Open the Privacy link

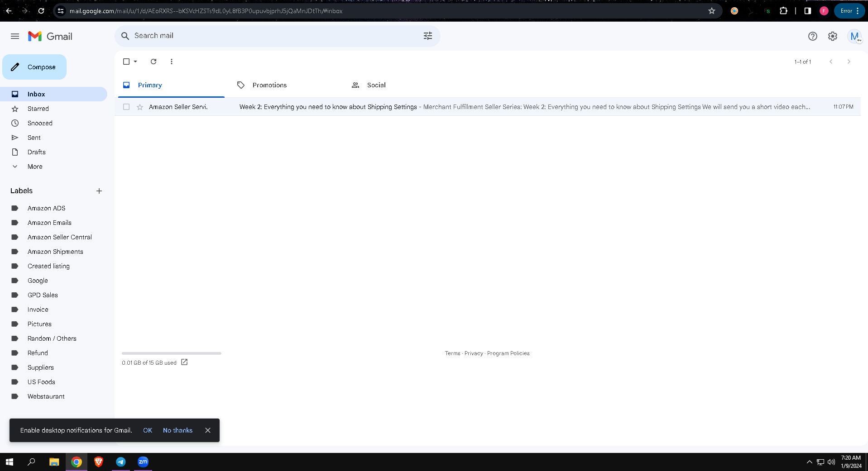coord(474,353)
